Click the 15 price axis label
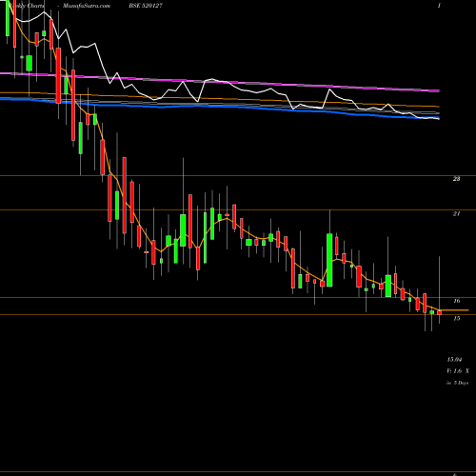This screenshot has width=476, height=476. (x=457, y=318)
